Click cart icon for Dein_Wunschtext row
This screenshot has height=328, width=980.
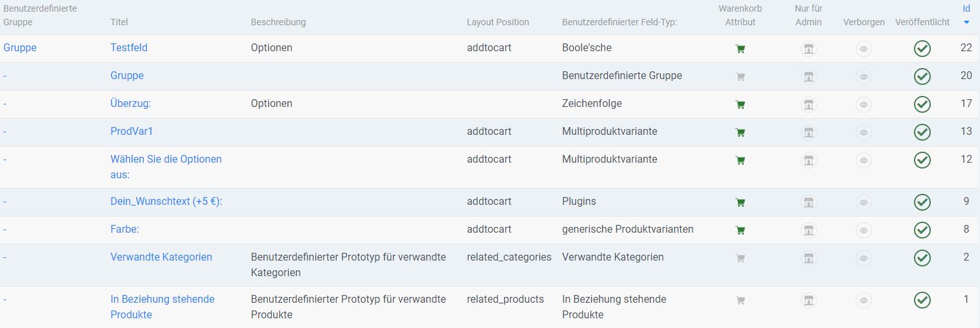click(741, 202)
